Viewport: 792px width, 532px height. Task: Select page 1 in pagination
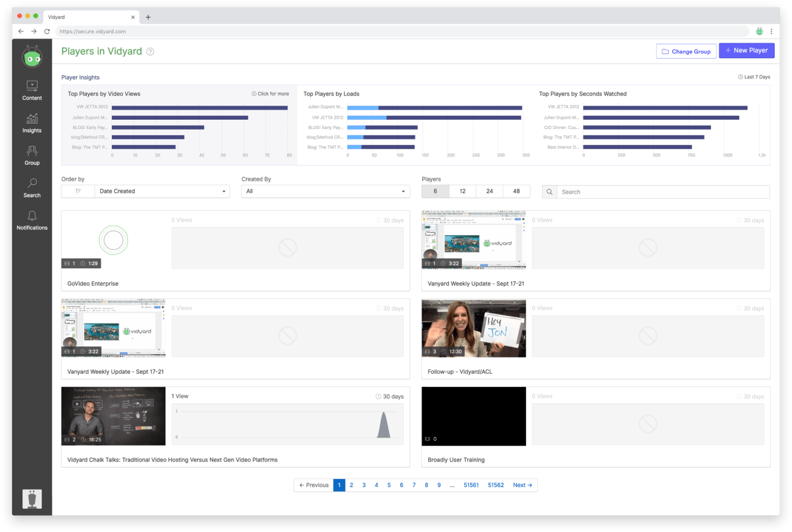(x=339, y=485)
